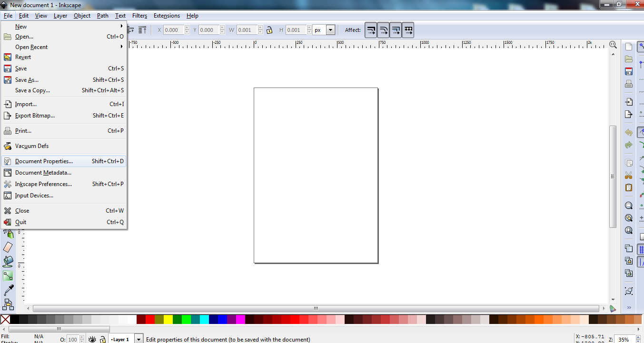Choose Vacuum Defs from File menu
The height and width of the screenshot is (343, 644).
(x=64, y=146)
